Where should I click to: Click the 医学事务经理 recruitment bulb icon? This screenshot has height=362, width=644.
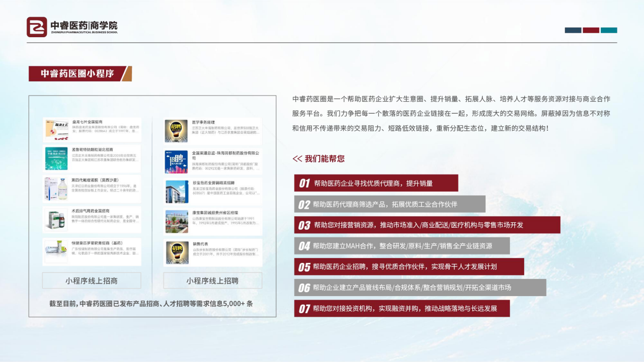pos(176,131)
